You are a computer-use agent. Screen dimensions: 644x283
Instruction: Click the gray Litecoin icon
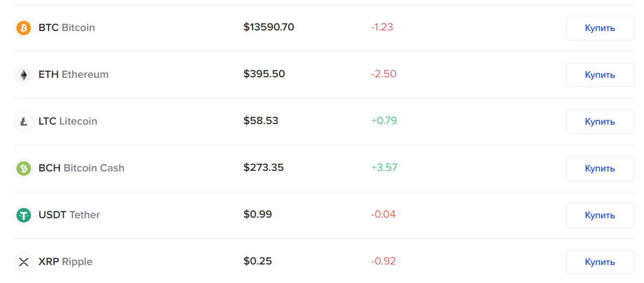[x=23, y=121]
